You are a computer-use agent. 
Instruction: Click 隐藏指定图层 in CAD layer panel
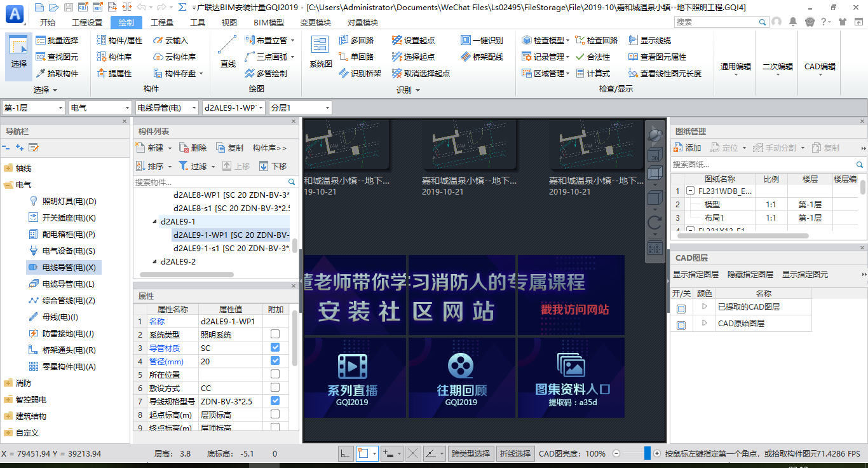pos(750,275)
